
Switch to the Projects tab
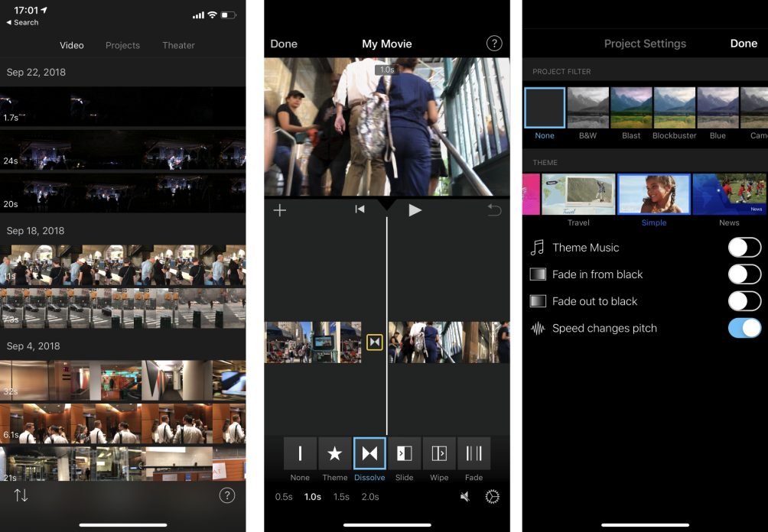122,45
